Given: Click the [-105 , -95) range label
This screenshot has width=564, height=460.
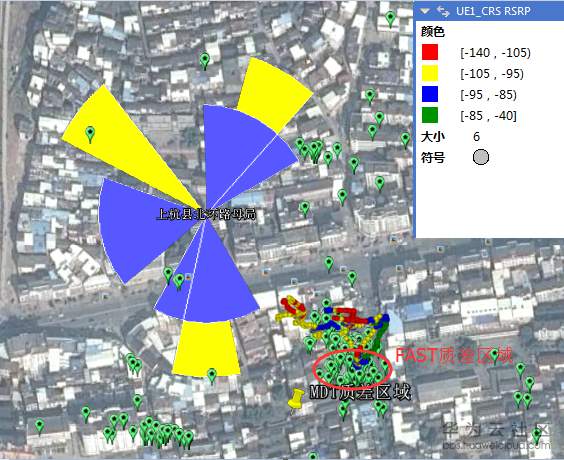Looking at the screenshot, I should (492, 74).
